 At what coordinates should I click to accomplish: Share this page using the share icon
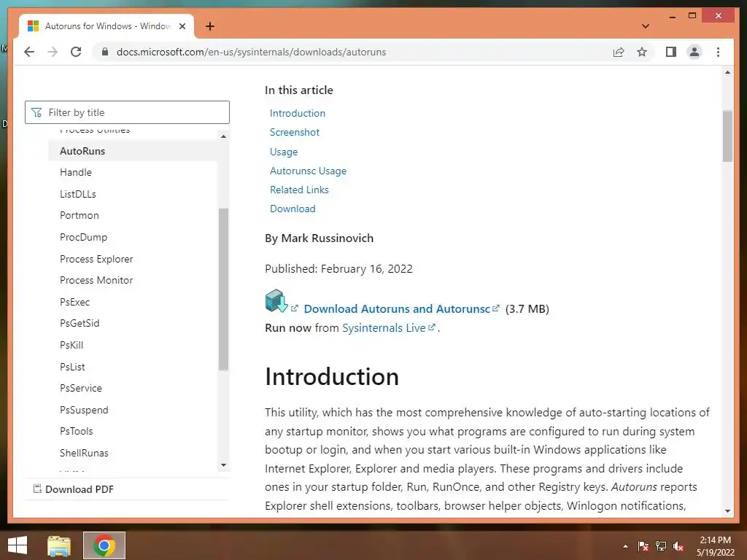pyautogui.click(x=619, y=52)
